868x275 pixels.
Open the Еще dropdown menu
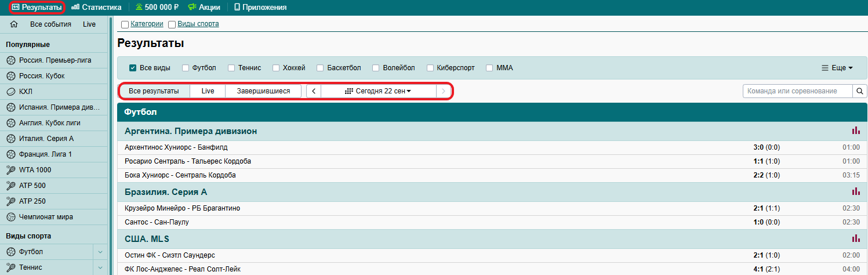click(x=837, y=68)
